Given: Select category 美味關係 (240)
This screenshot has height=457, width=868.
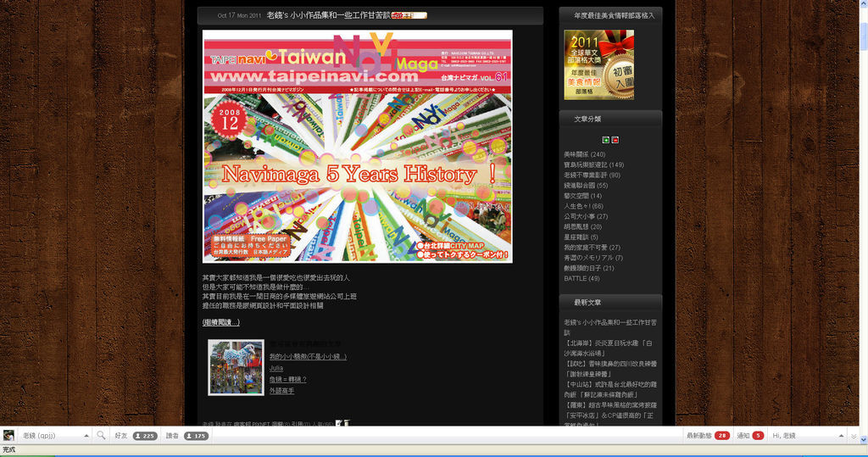Looking at the screenshot, I should point(585,154).
